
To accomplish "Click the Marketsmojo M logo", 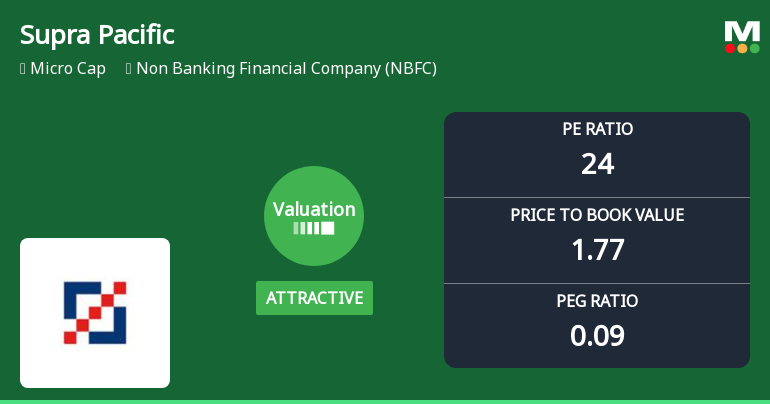I will [742, 30].
